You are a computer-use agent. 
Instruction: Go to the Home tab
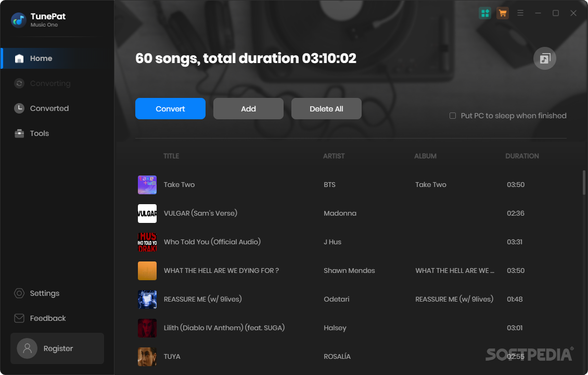tap(57, 58)
